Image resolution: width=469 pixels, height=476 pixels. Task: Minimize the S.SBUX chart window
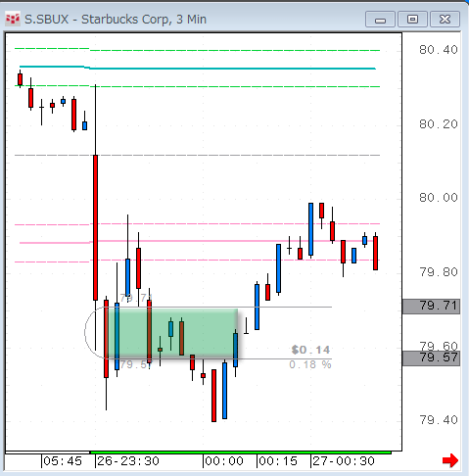(x=380, y=20)
